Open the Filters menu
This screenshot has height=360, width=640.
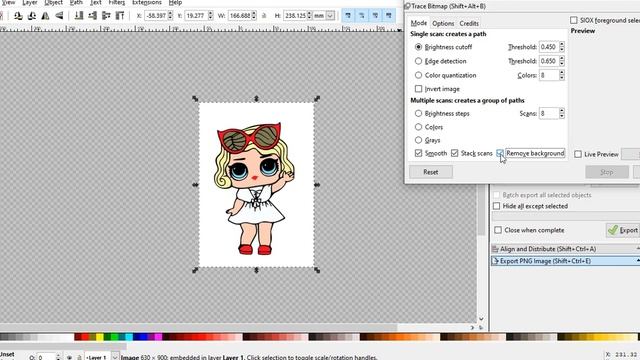coord(117,2)
